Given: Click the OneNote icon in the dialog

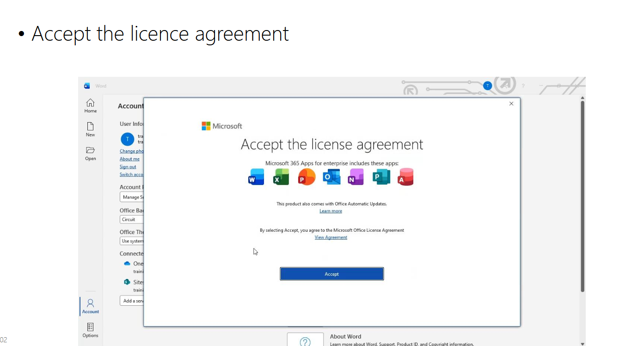Looking at the screenshot, I should coord(356,177).
